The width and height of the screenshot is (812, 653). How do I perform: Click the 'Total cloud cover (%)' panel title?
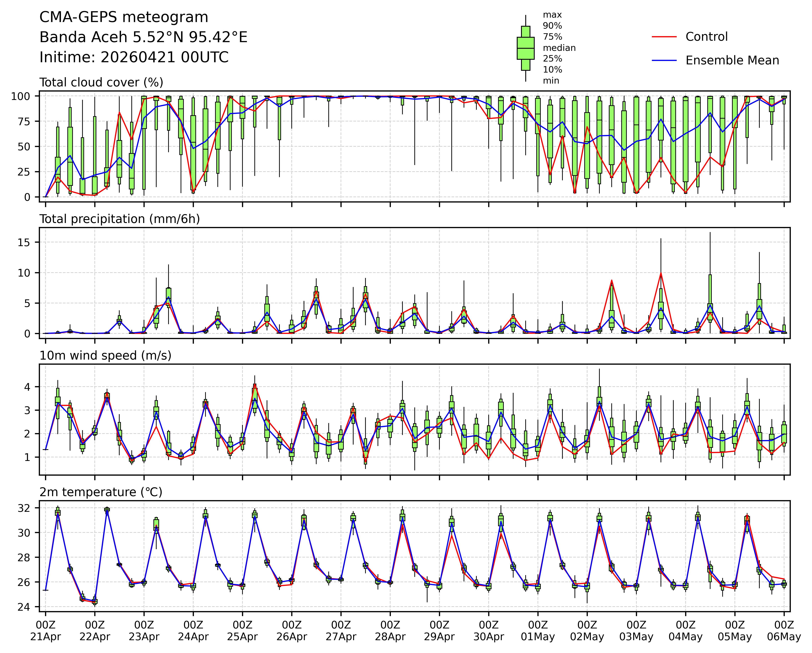[x=101, y=82]
